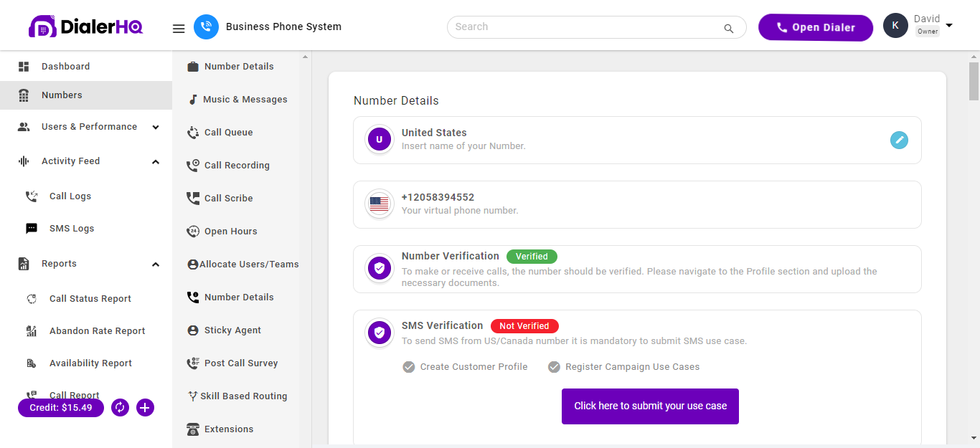Click the add credit plus icon
Viewport: 980px width, 448px height.
(x=145, y=408)
